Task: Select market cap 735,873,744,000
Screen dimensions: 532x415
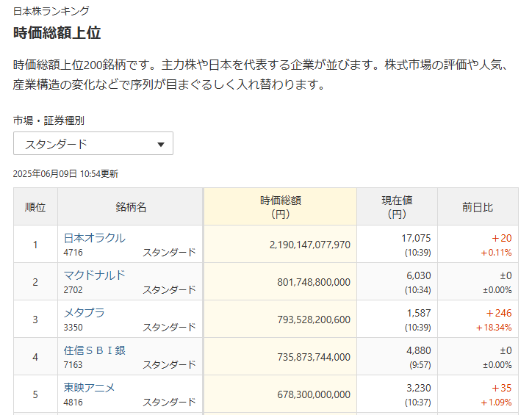Action: pos(314,357)
